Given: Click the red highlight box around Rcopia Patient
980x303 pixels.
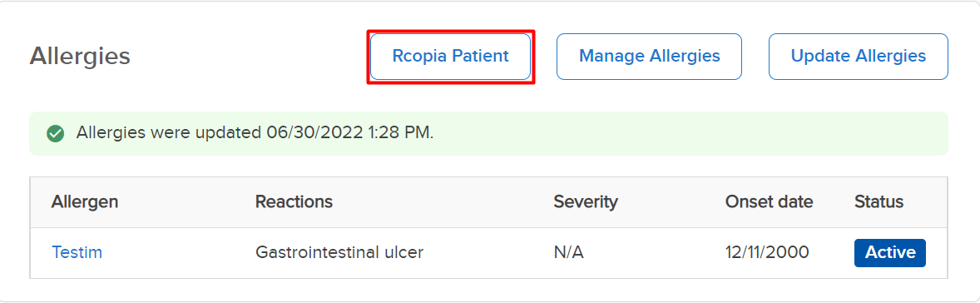Looking at the screenshot, I should point(450,57).
